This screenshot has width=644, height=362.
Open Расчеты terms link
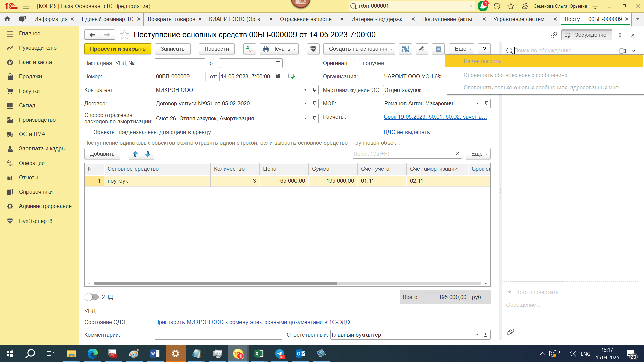click(x=435, y=117)
